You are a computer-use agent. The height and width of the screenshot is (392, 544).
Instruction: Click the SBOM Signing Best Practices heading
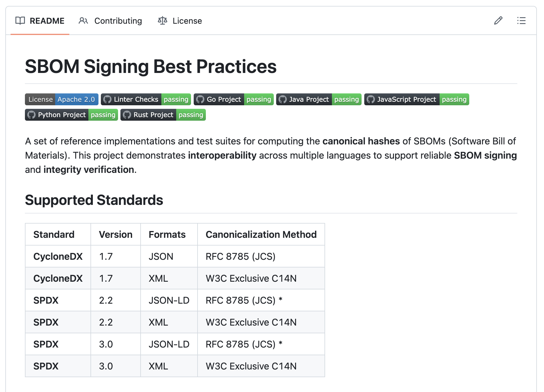tap(151, 67)
